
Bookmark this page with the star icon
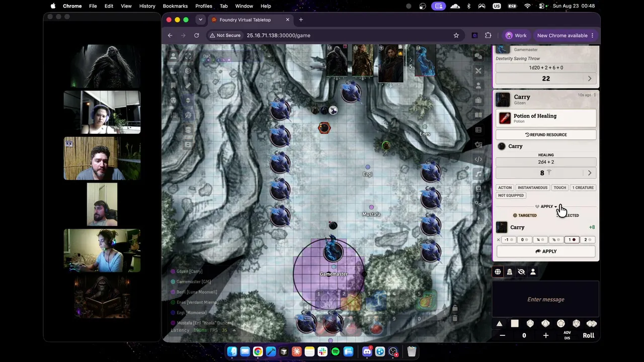(x=456, y=35)
